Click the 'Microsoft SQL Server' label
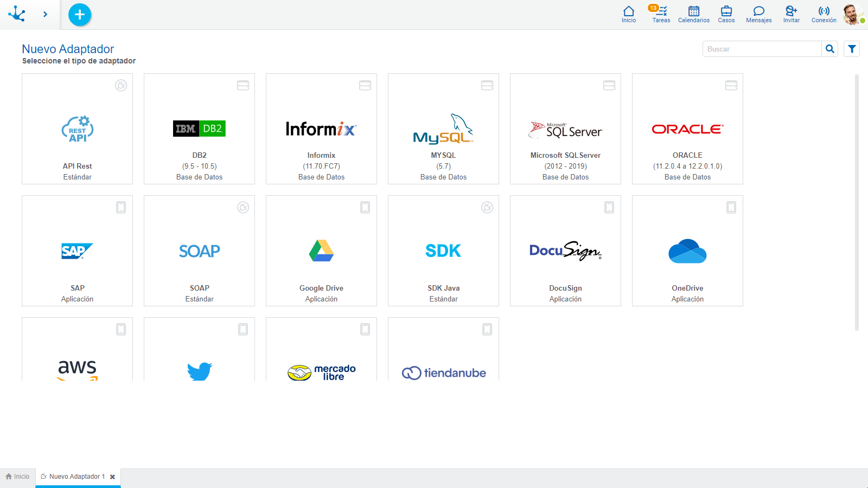This screenshot has width=868, height=488. [565, 155]
